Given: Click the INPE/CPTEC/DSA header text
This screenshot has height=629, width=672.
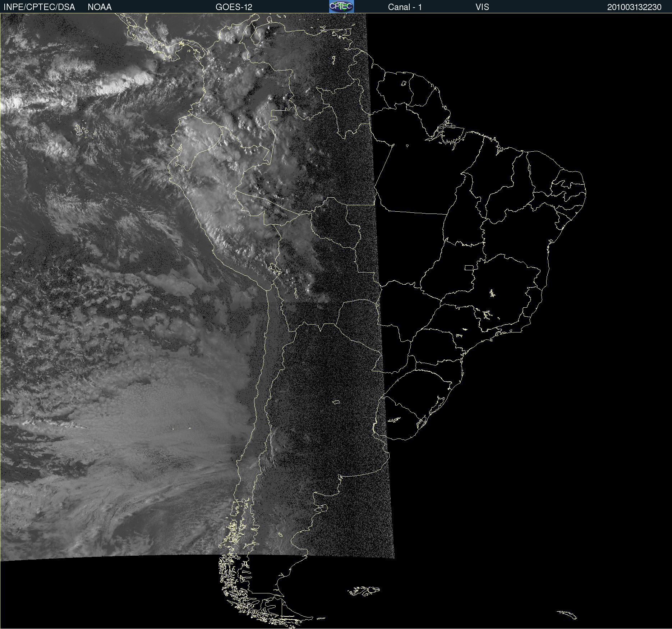Looking at the screenshot, I should pos(39,7).
